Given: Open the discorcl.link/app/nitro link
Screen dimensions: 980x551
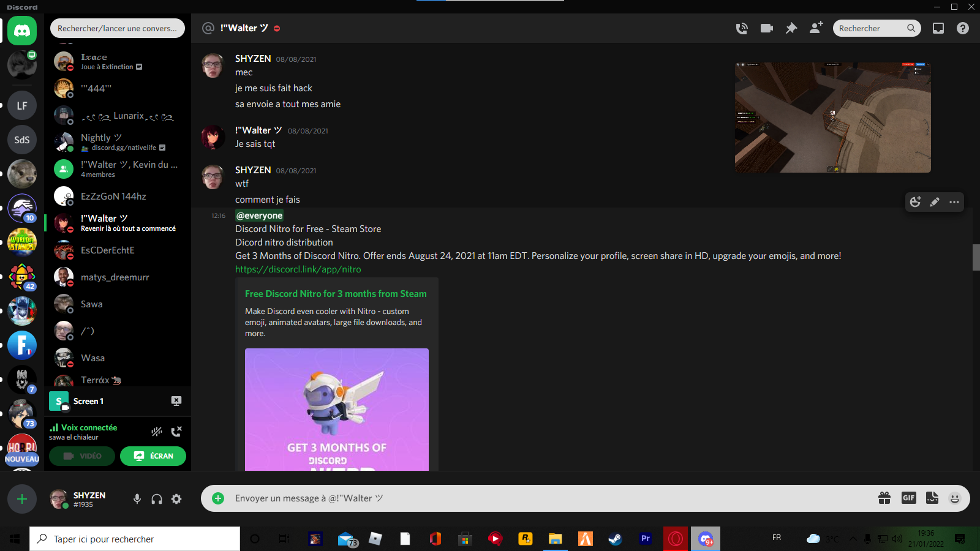Looking at the screenshot, I should pos(298,269).
